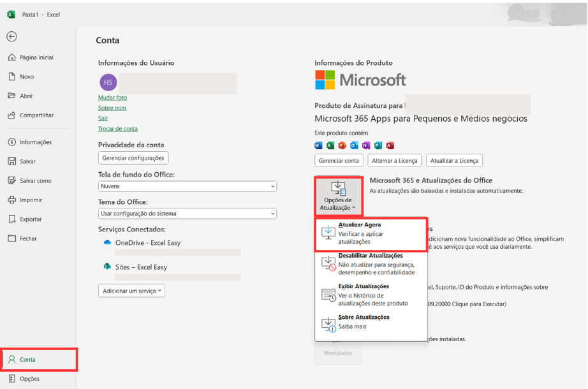Select Atualizar Agora update icon

pyautogui.click(x=328, y=233)
